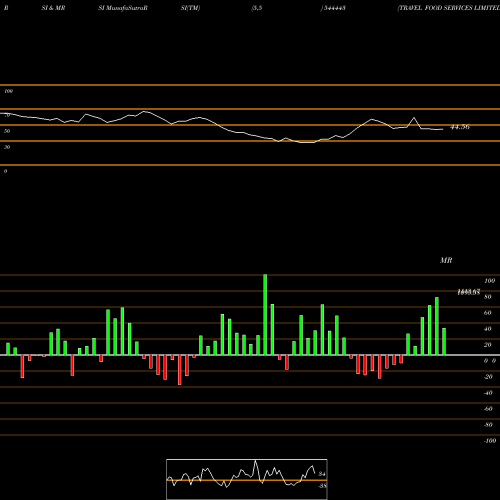Click the current RSI value 44.56
This screenshot has width=500, height=500.
point(460,127)
